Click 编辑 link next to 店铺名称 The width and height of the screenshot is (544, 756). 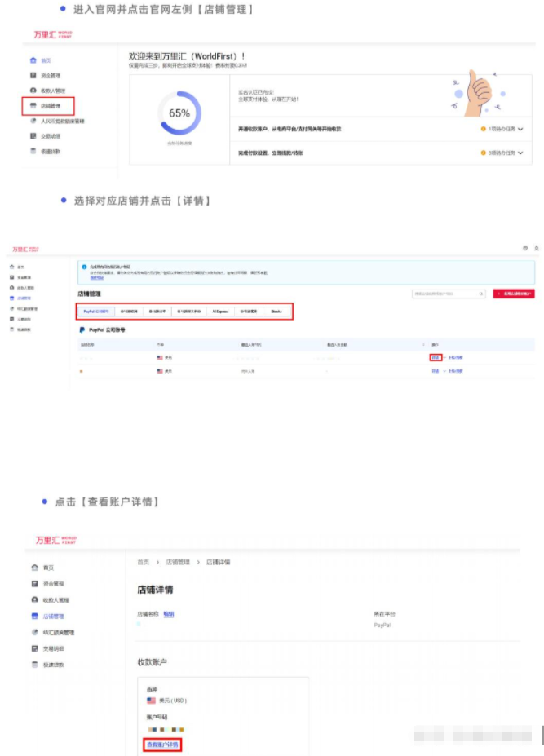pyautogui.click(x=169, y=613)
